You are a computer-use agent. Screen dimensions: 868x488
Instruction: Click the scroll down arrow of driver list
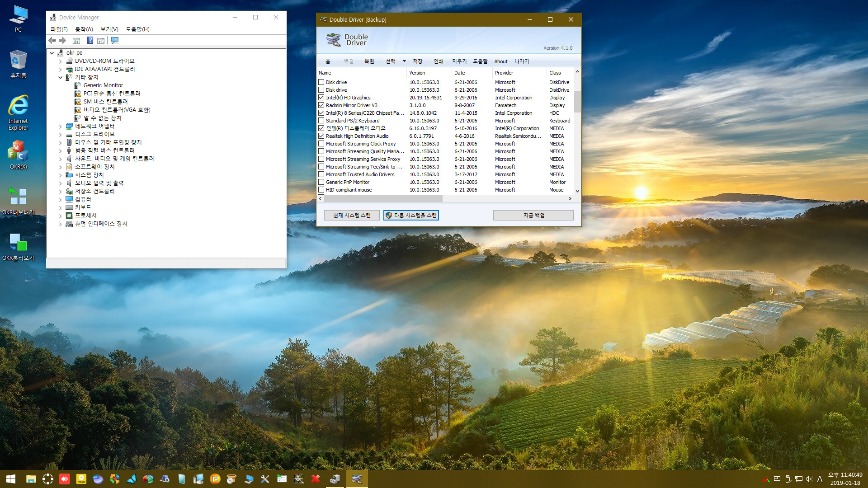(577, 191)
